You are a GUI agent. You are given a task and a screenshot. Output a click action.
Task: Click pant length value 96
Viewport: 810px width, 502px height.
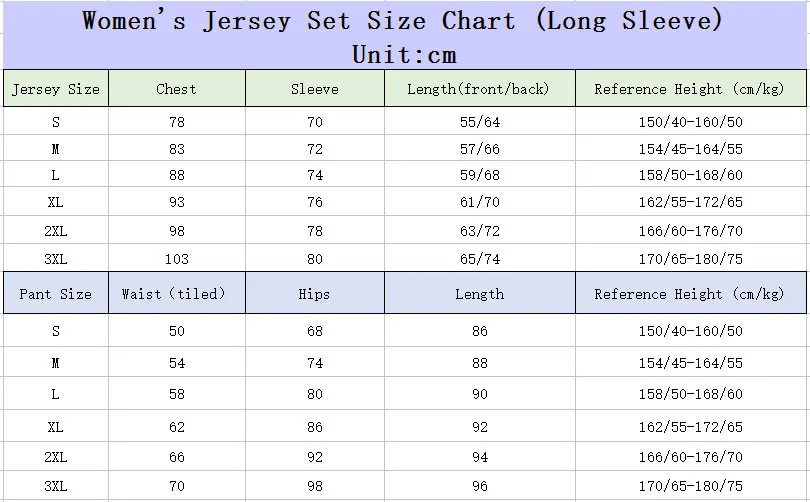tap(480, 486)
